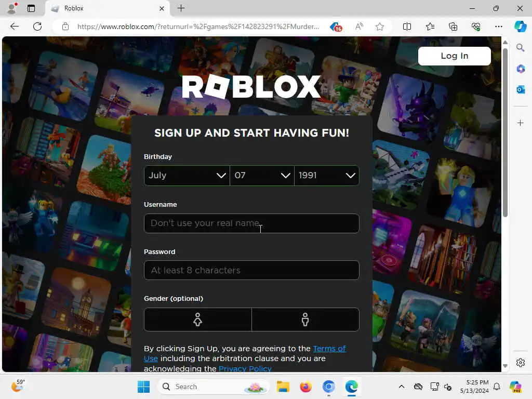Refresh the Roblox page

pyautogui.click(x=37, y=26)
